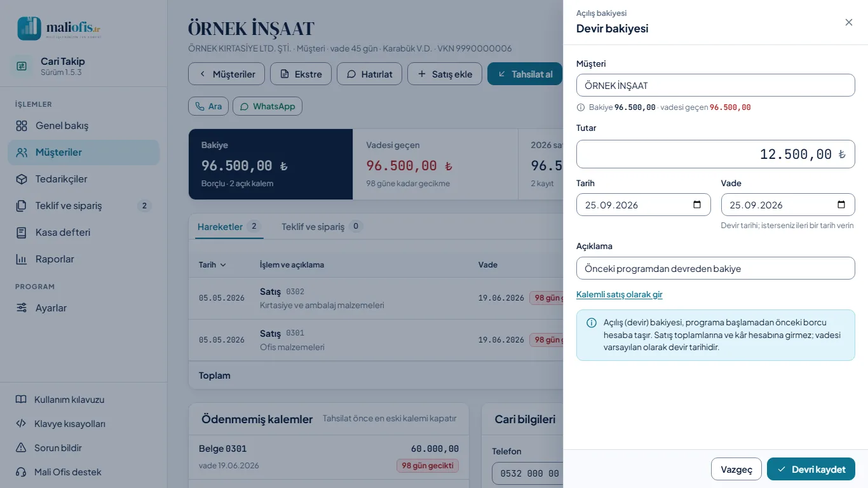Switch to Teklif ve sipariş tab
This screenshot has width=868, height=488.
pyautogui.click(x=322, y=226)
